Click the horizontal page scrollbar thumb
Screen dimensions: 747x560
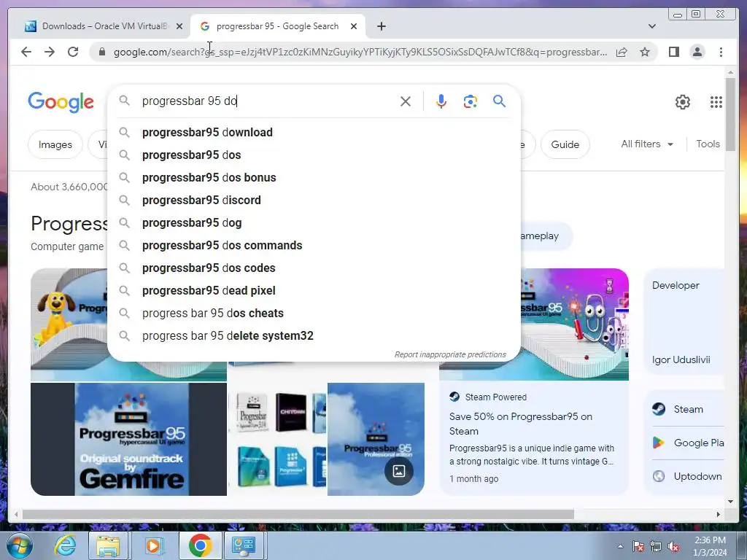[x=298, y=514]
